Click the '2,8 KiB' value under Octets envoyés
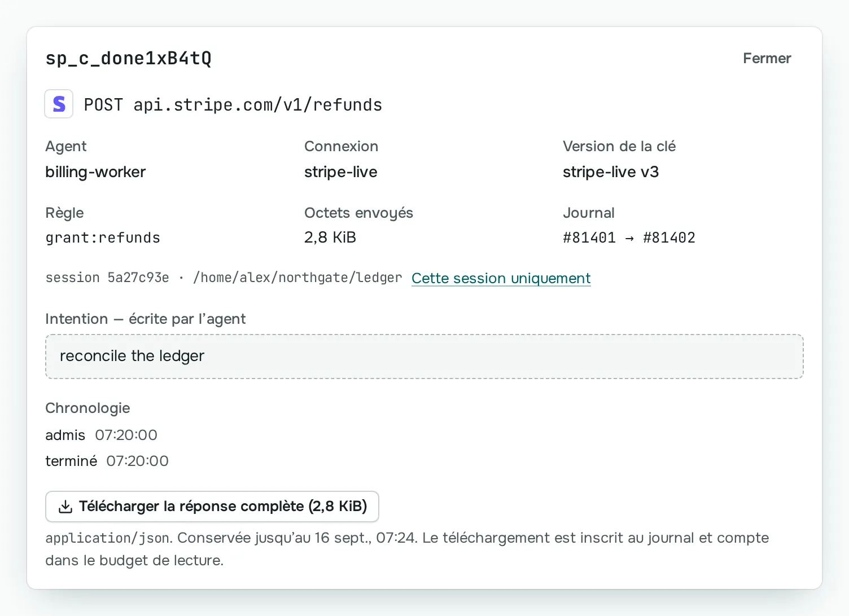The height and width of the screenshot is (616, 849). click(330, 237)
